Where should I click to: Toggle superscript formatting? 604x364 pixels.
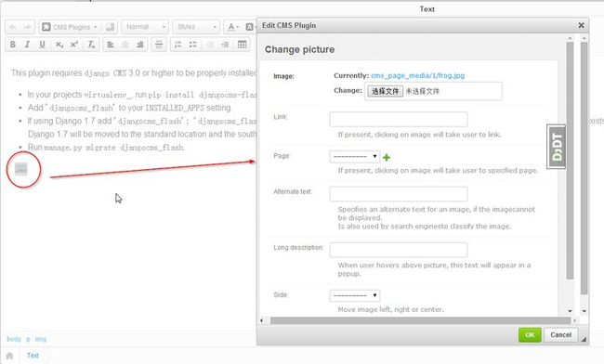74,45
